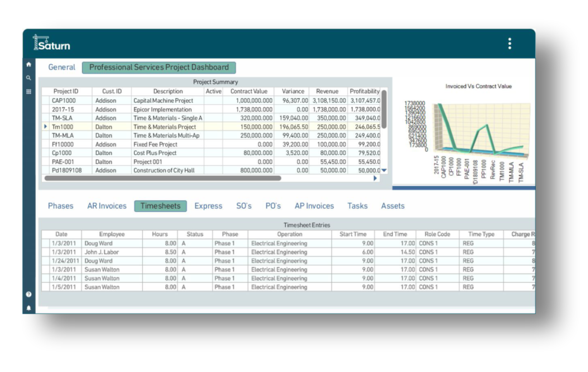Click the Professional Services Project Dashboard button

pos(159,67)
